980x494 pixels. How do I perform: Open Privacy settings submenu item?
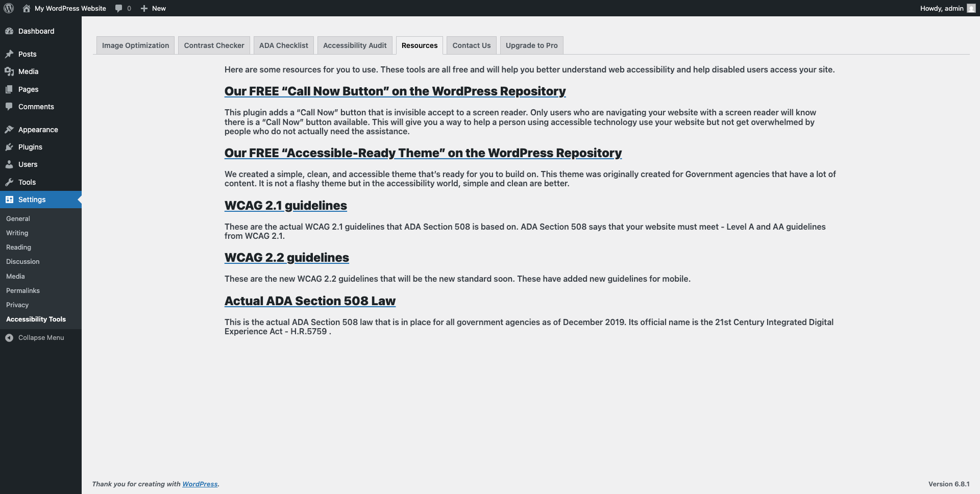17,305
